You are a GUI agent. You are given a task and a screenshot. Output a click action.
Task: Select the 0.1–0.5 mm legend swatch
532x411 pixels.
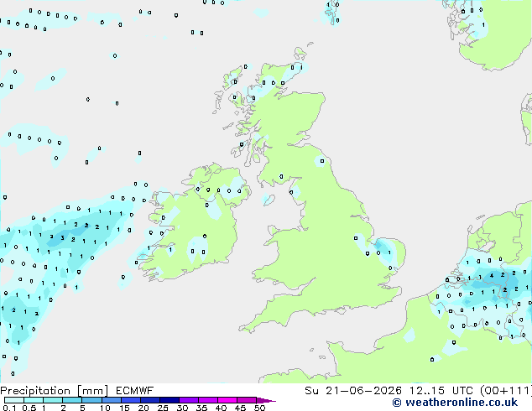[x=14, y=400]
